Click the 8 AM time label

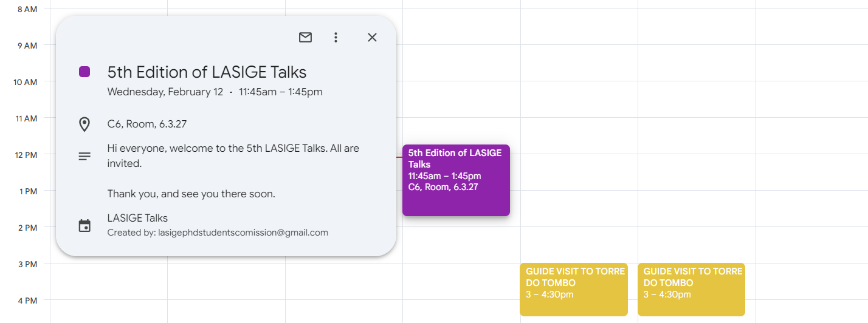point(27,9)
